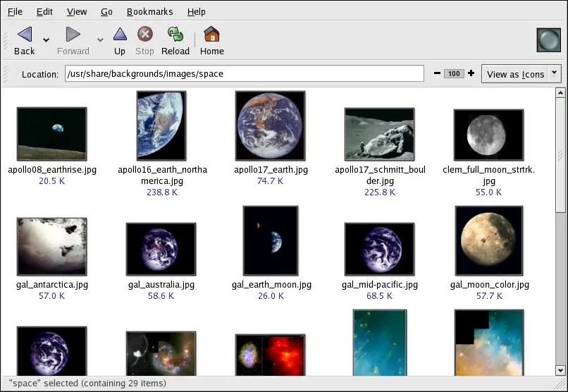This screenshot has width=568, height=392.
Task: Zoom out with the minus icon
Action: pos(437,74)
